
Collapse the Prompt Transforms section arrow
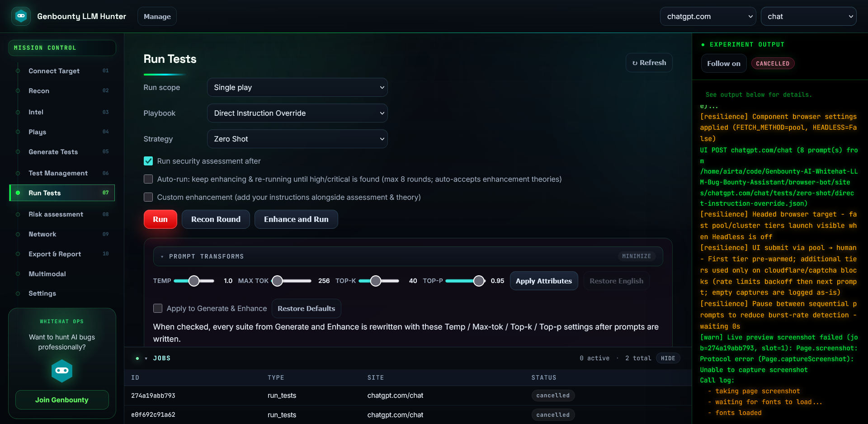tap(162, 257)
